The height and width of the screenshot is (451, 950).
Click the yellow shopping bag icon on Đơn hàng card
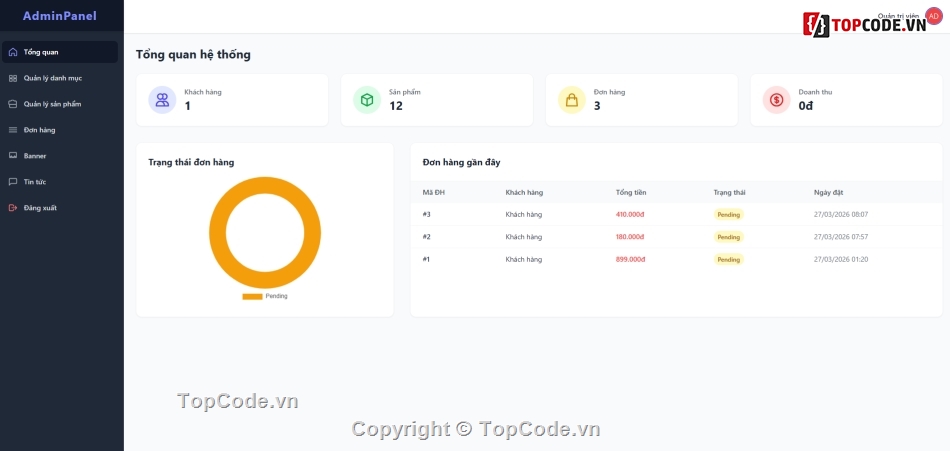(572, 100)
